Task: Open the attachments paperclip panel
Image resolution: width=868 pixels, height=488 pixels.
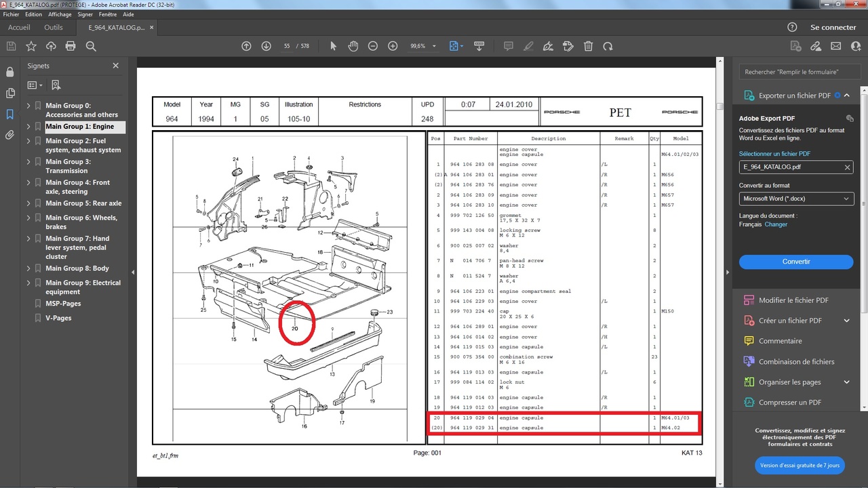Action: (x=9, y=135)
